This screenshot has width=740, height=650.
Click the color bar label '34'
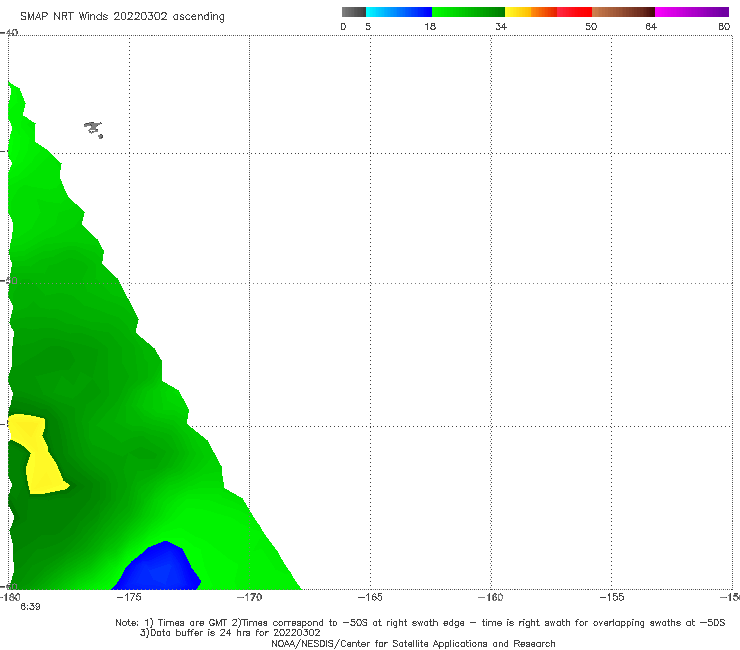[x=501, y=26]
